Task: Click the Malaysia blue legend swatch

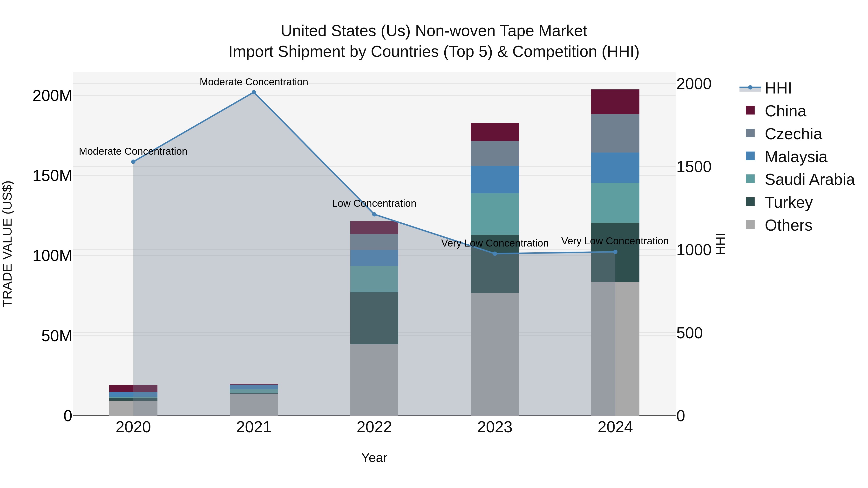Action: (750, 156)
